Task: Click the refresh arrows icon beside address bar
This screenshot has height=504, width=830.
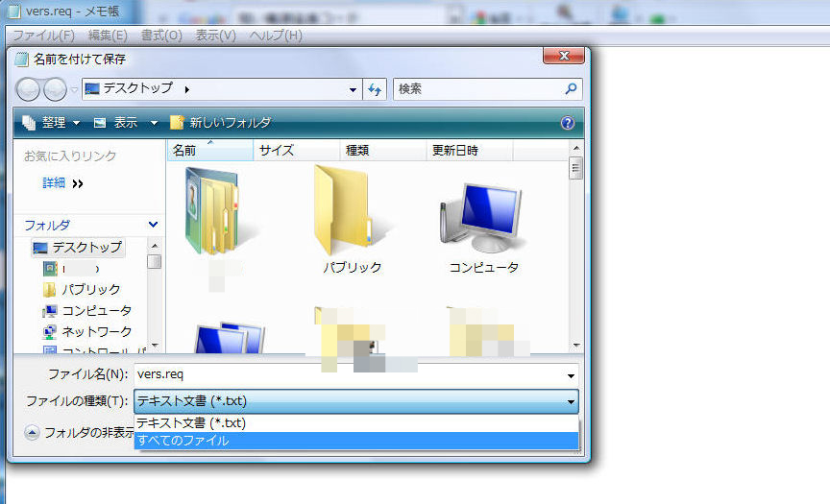Action: click(x=375, y=89)
